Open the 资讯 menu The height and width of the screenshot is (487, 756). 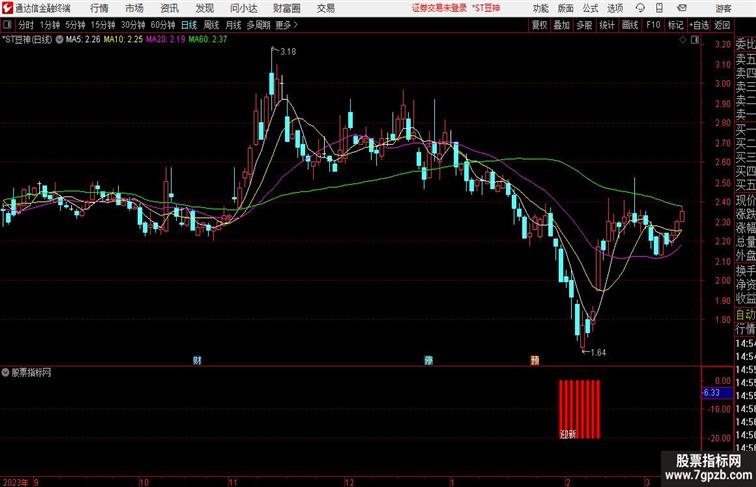pyautogui.click(x=169, y=8)
